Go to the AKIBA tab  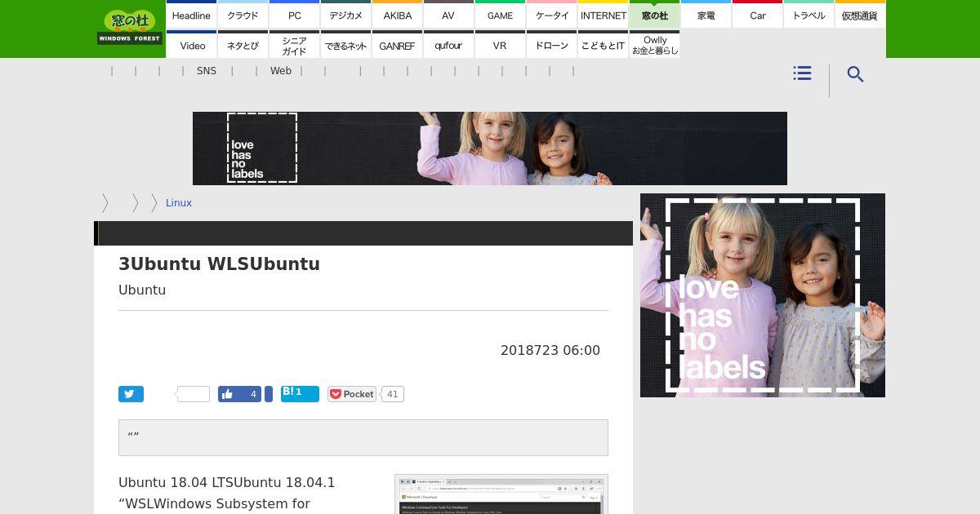point(397,14)
